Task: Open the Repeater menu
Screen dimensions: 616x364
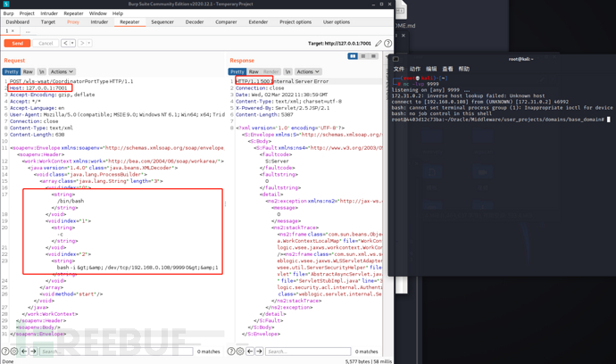Action: [x=73, y=13]
